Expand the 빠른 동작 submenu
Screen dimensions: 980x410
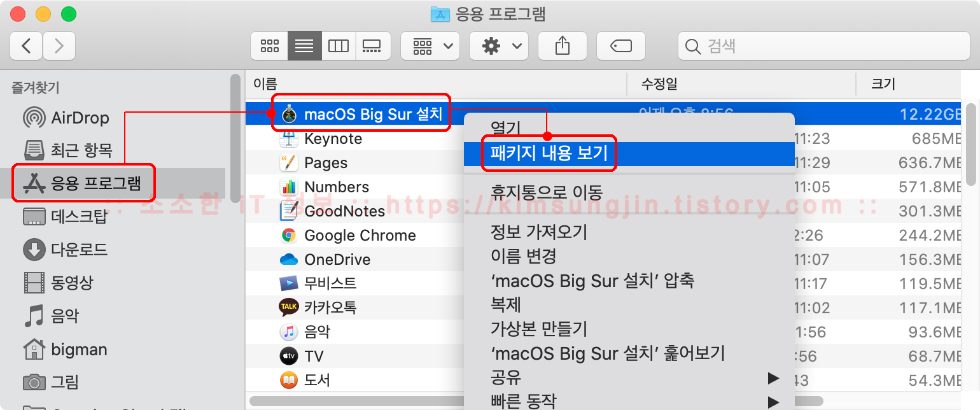(x=629, y=400)
